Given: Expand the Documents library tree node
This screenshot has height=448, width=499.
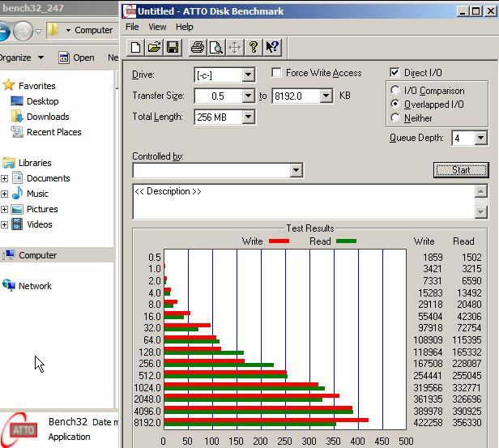Looking at the screenshot, I should coord(4,178).
